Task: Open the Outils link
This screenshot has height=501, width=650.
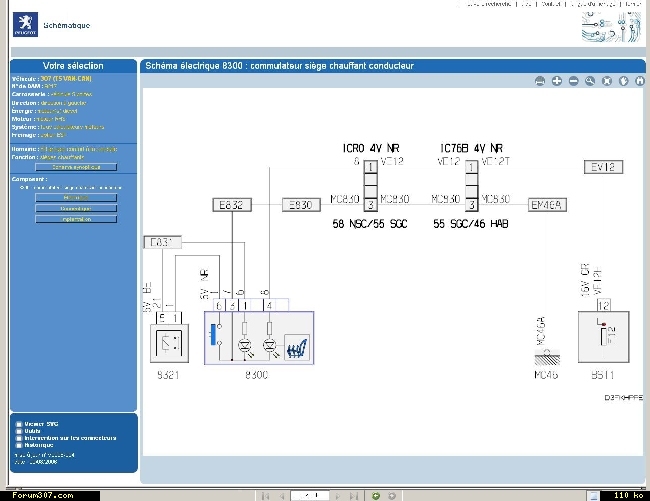Action: coord(32,431)
